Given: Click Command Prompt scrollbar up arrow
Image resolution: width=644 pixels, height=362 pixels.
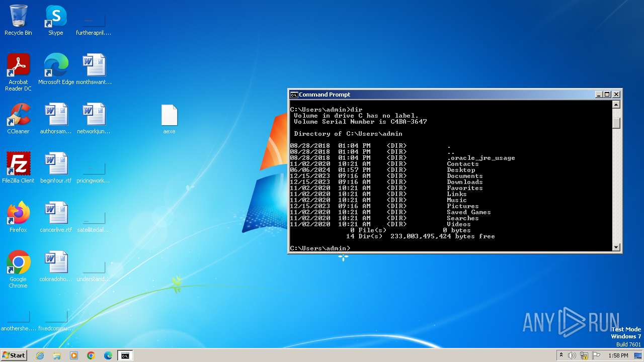Looking at the screenshot, I should coord(616,105).
